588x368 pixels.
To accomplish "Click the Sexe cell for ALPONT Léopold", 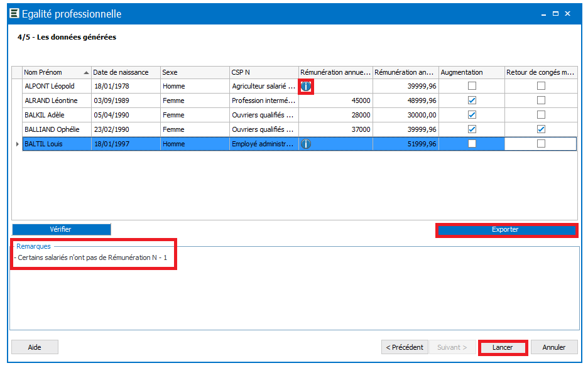I will [x=195, y=86].
